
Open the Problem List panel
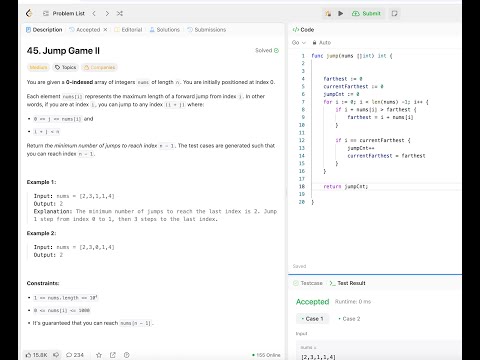coord(64,13)
